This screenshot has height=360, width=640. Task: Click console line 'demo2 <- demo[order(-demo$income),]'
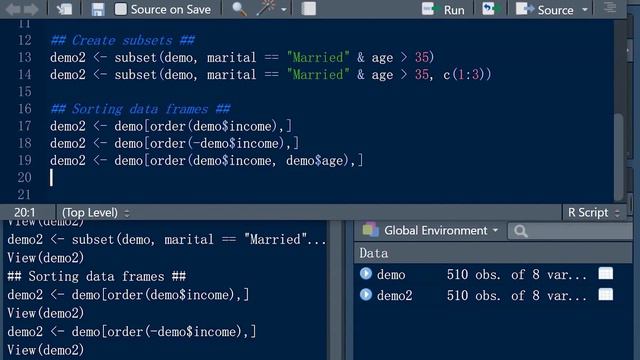(132, 331)
